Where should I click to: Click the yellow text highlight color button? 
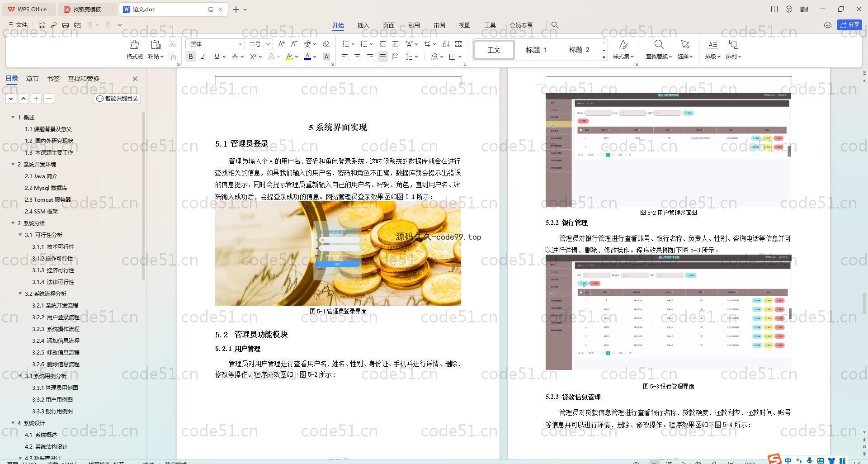point(289,57)
